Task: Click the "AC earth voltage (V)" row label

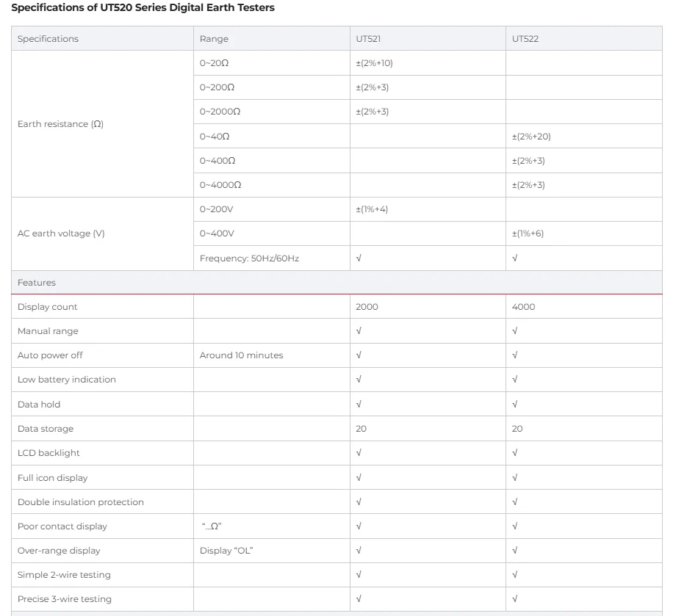Action: (61, 233)
